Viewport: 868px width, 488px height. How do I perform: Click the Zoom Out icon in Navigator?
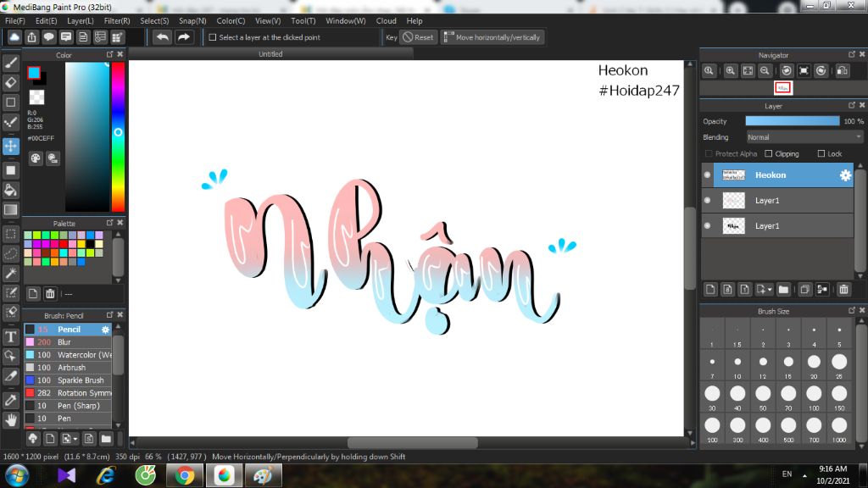765,71
